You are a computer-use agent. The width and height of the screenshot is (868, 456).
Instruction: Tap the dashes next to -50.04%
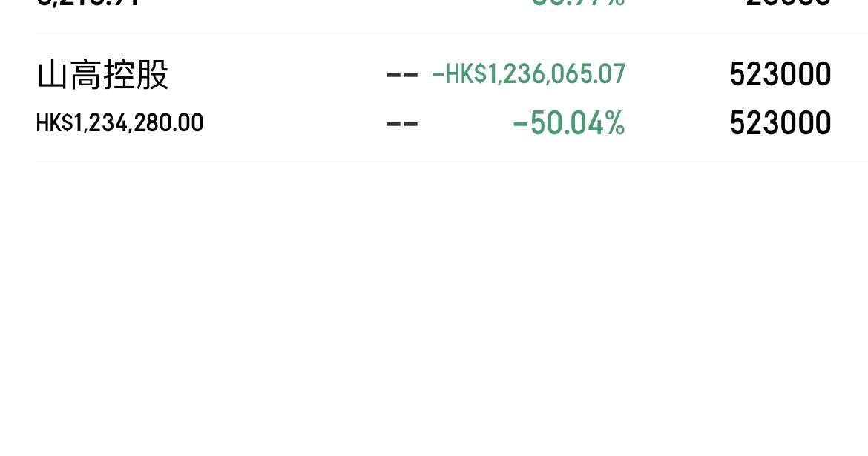[402, 123]
